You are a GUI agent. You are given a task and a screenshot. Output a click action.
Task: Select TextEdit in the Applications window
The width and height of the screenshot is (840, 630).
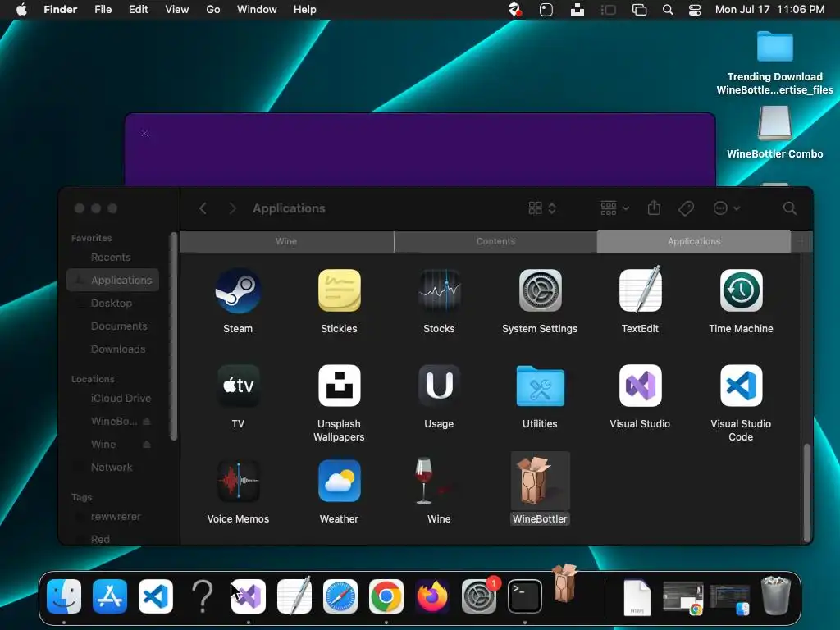[x=640, y=290]
